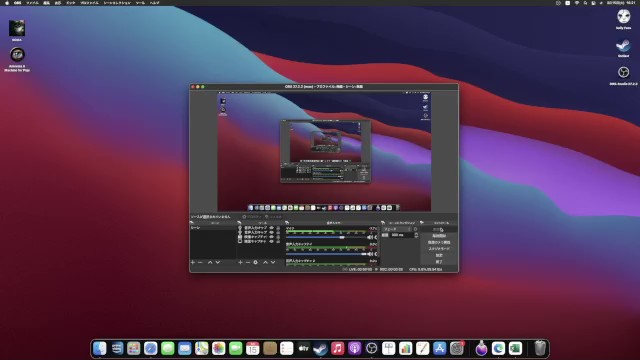
Task: Open Spotlight search in the menu bar
Action: (x=585, y=3)
